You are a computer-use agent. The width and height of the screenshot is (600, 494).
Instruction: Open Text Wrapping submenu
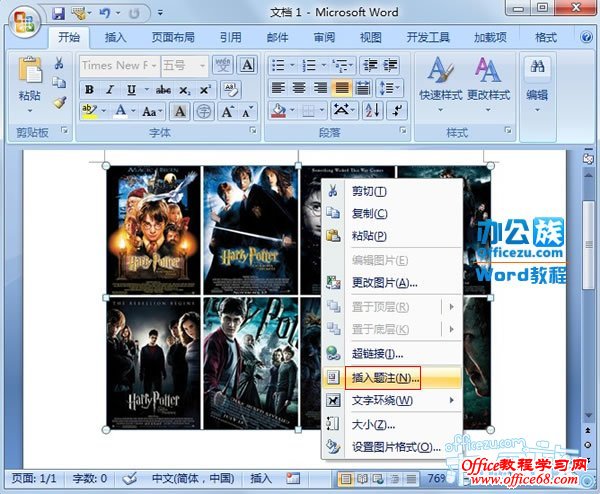pos(392,400)
